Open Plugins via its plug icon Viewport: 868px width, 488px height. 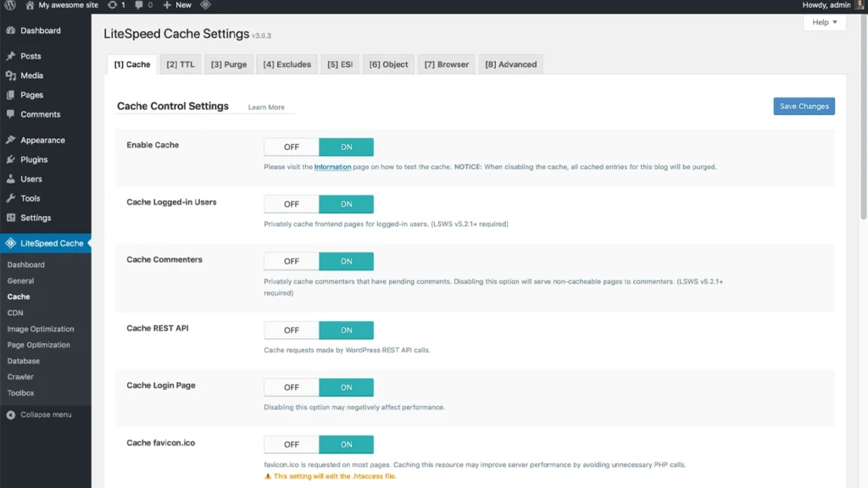[x=12, y=158]
